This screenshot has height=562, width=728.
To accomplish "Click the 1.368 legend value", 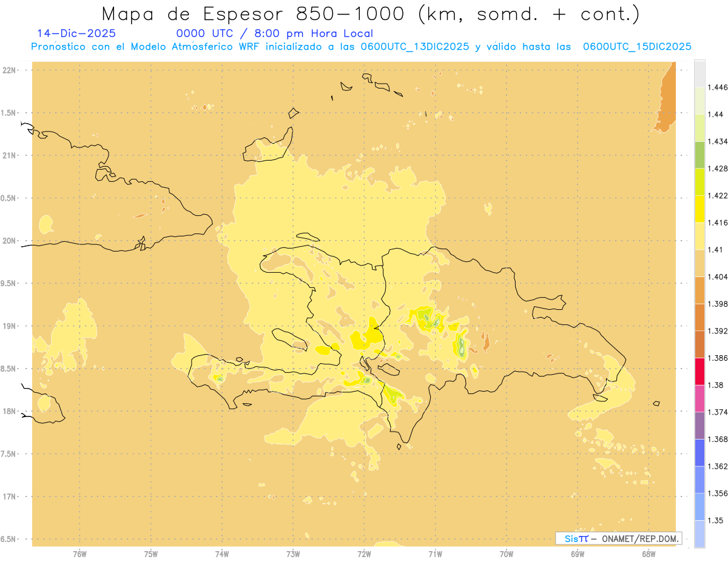I will click(x=718, y=440).
